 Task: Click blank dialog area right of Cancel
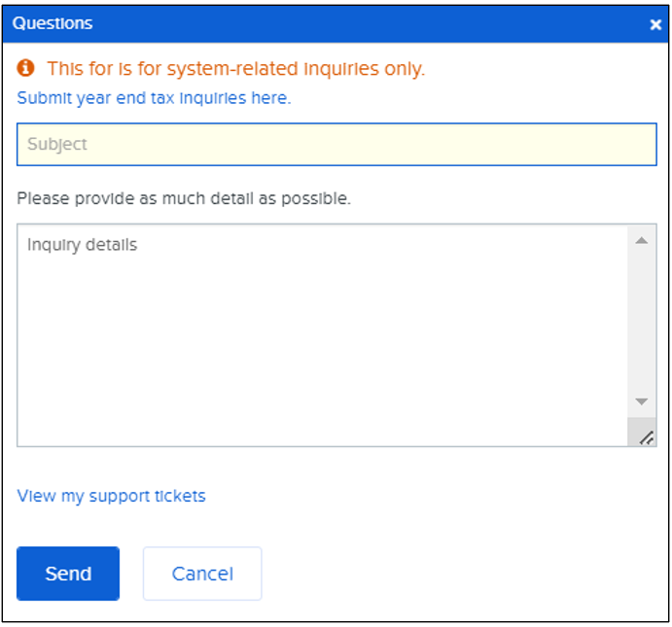pos(457,574)
